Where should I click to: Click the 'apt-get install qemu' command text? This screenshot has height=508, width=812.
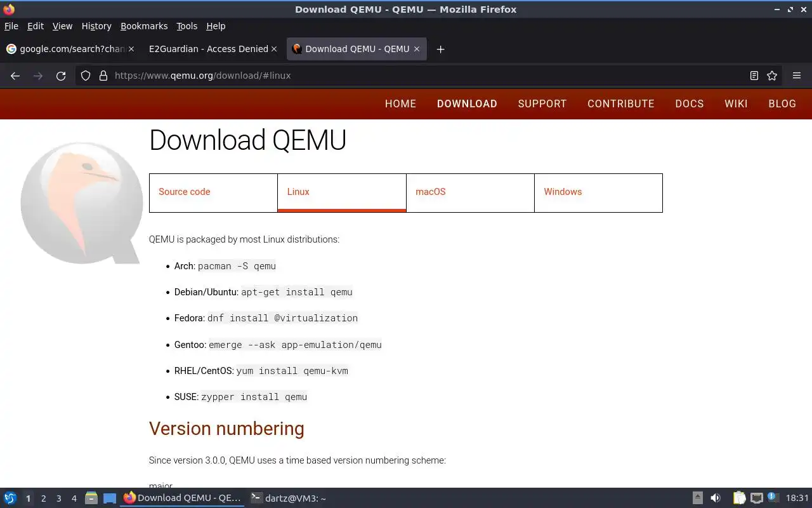pos(296,292)
